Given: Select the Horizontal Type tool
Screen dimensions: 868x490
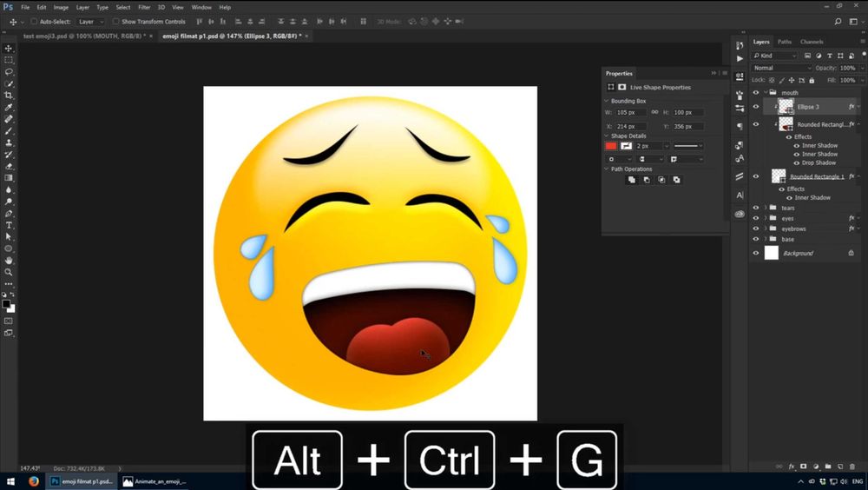Looking at the screenshot, I should 9,225.
